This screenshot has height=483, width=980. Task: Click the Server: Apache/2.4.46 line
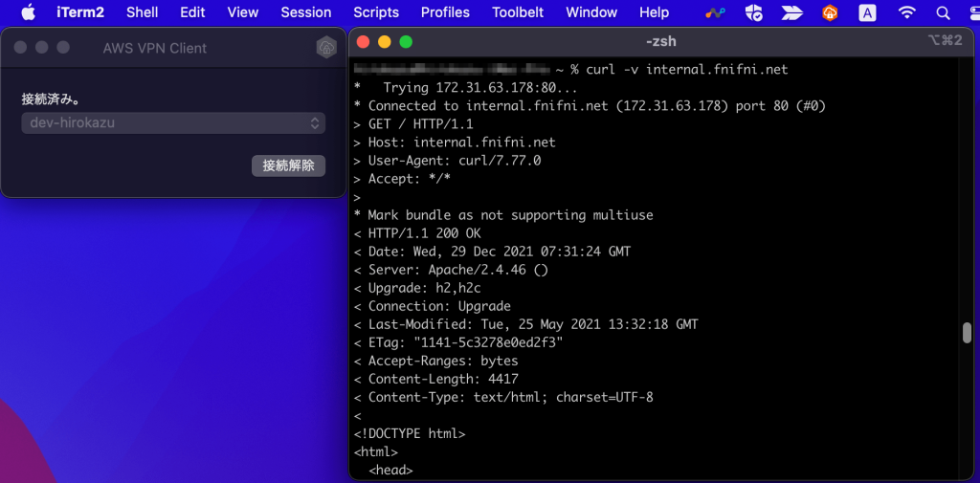(x=451, y=270)
